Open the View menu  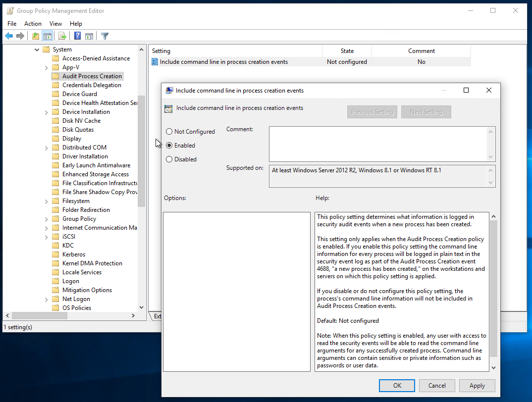coord(55,24)
